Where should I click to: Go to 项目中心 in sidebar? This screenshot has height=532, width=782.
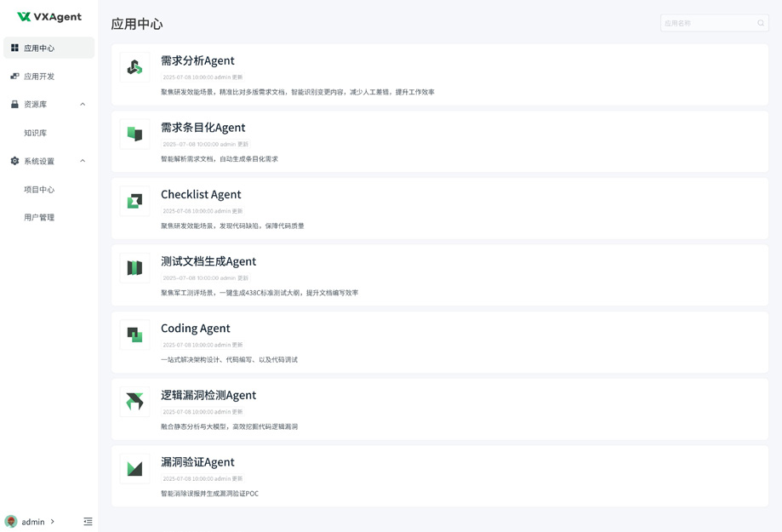[x=39, y=190]
